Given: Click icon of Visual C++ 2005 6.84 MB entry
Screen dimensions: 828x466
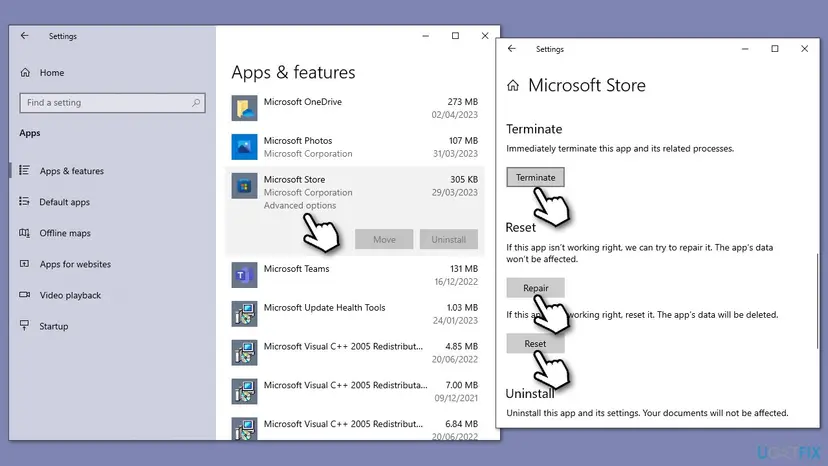Looking at the screenshot, I should pos(244,428).
